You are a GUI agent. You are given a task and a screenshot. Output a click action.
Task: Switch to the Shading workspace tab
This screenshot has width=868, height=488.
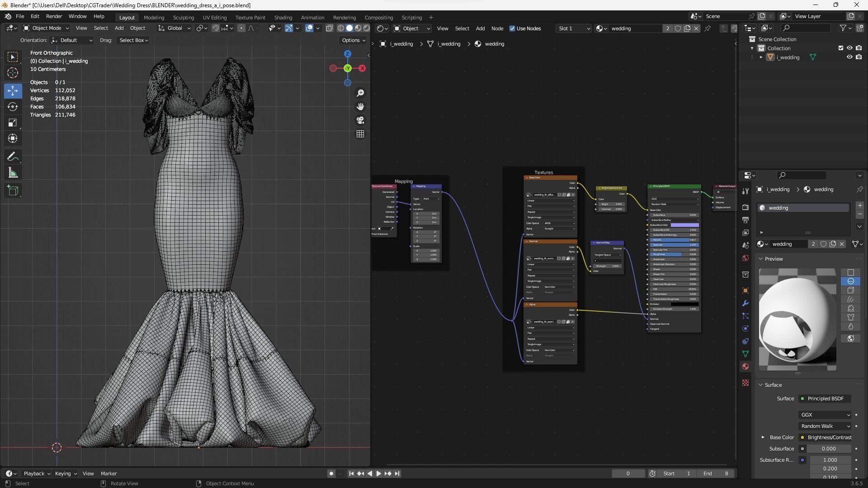[x=283, y=18]
